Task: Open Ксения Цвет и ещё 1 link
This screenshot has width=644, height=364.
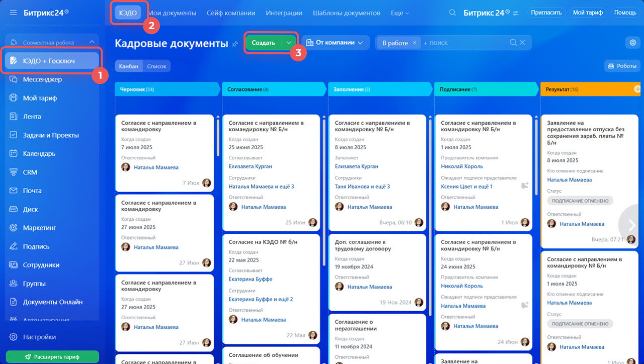Action: point(467,187)
